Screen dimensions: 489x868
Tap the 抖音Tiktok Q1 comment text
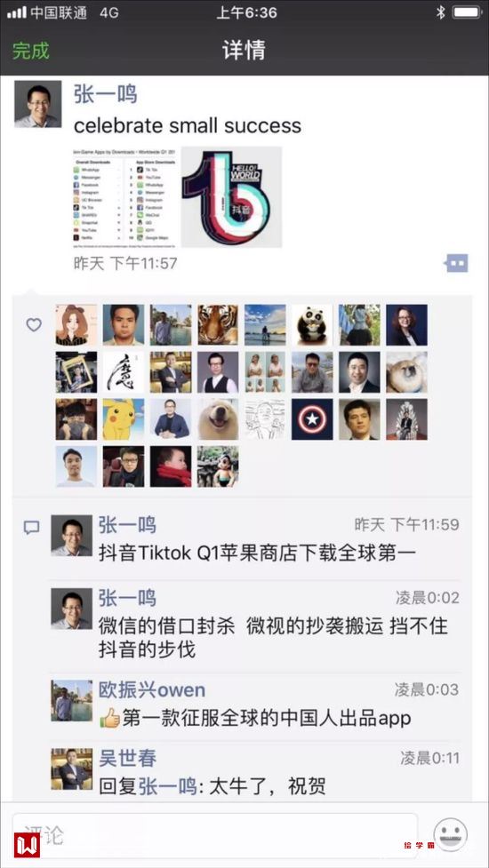(257, 553)
